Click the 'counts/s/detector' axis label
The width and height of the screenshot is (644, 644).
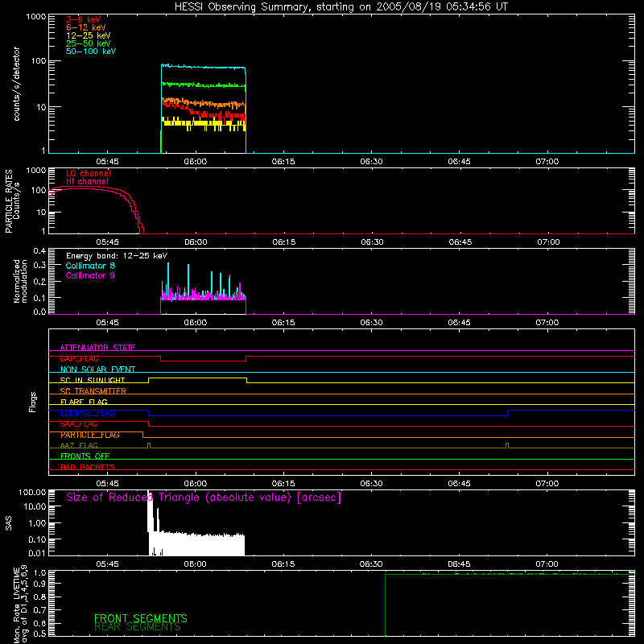17,84
